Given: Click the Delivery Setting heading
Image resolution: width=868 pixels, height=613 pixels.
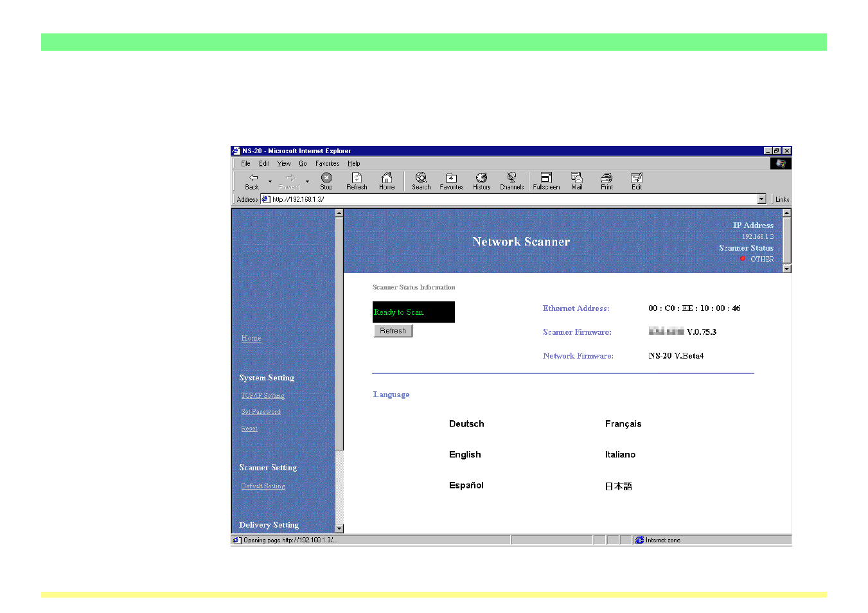Looking at the screenshot, I should click(269, 525).
